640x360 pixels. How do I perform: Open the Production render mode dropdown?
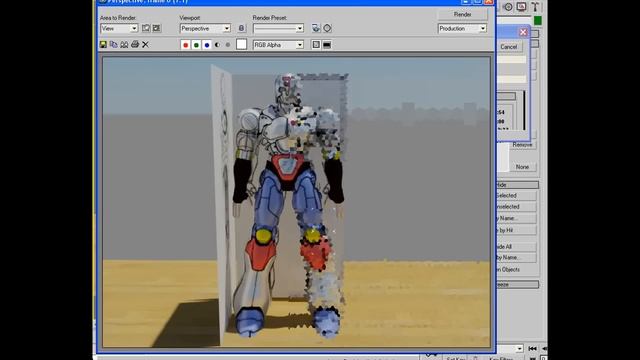462,28
